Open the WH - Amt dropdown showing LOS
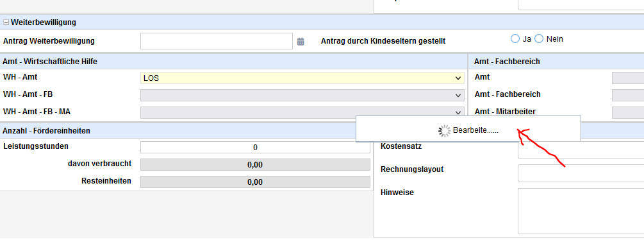 302,78
